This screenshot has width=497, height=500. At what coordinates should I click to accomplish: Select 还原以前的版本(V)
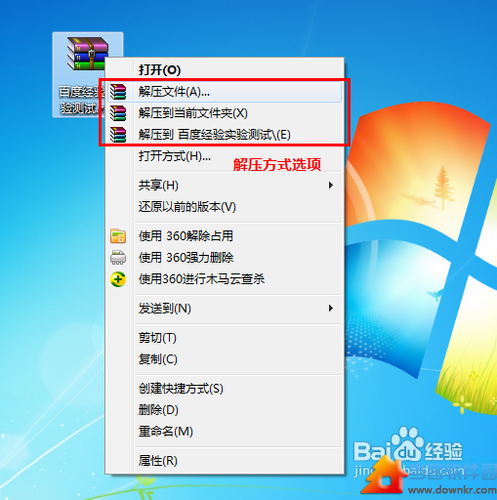[225, 207]
